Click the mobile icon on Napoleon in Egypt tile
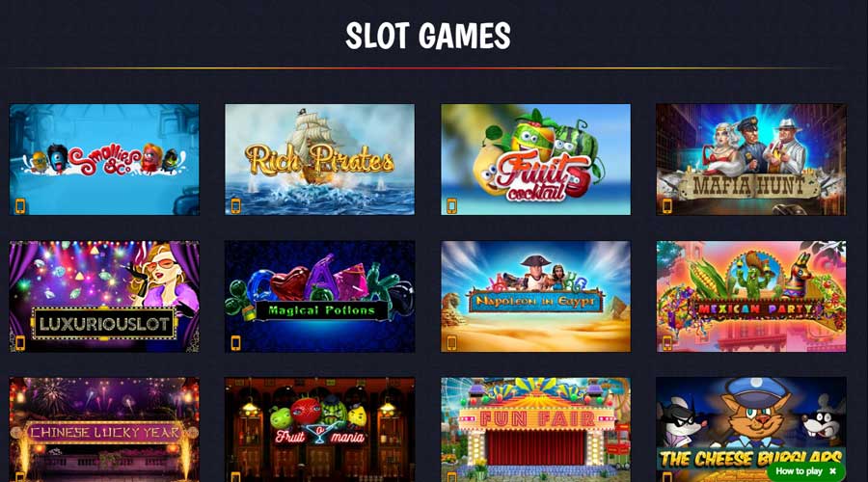Screen dimensions: 868x482 tap(451, 343)
